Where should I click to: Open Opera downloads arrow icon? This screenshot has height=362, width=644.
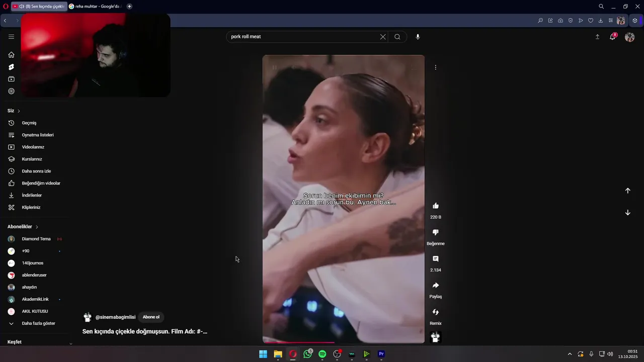[601, 21]
